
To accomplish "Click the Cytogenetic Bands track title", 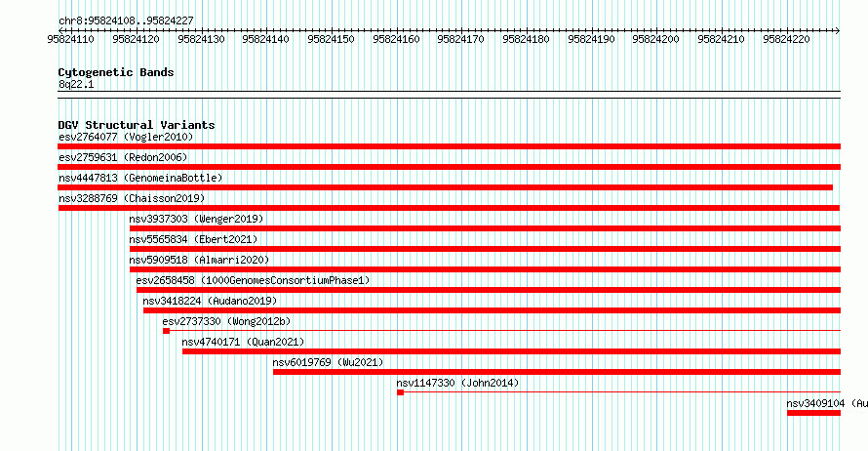I will tap(116, 72).
